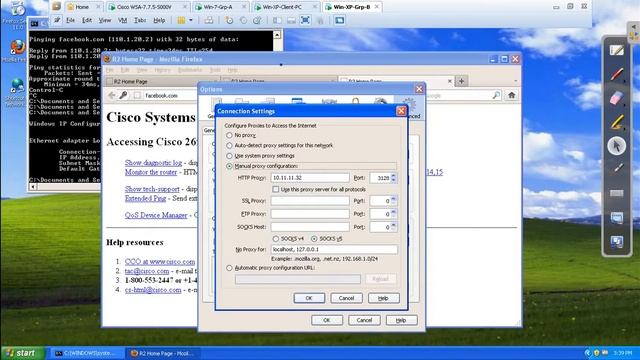Click VMware take snapshot toolbar icon
This screenshot has height=360, width=640.
(229, 20)
